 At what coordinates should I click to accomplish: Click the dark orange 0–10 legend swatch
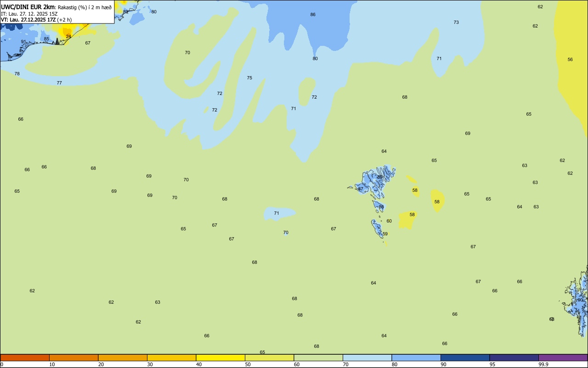tap(25, 357)
